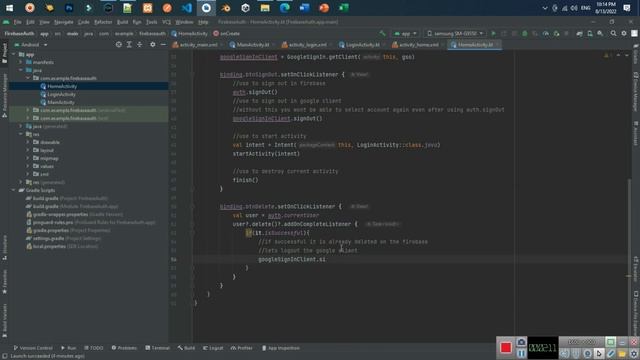Image resolution: width=640 pixels, height=360 pixels.
Task: Open the samsung device selector dropdown
Action: pos(455,33)
